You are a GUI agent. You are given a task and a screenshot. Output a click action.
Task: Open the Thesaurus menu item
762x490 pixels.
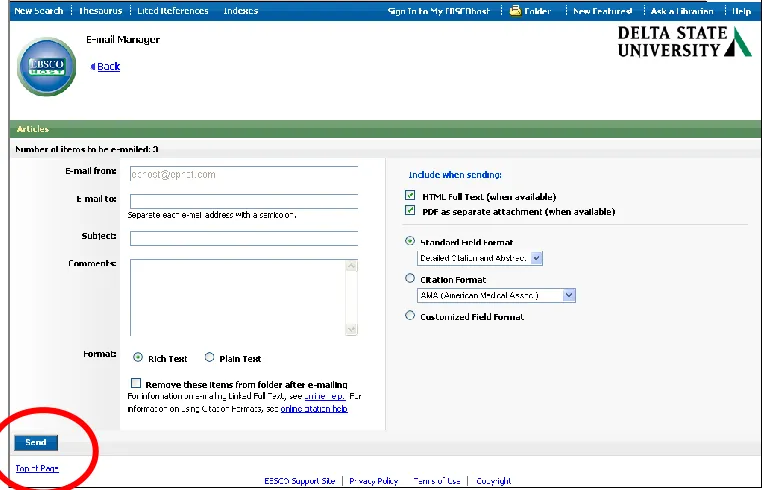pyautogui.click(x=101, y=11)
